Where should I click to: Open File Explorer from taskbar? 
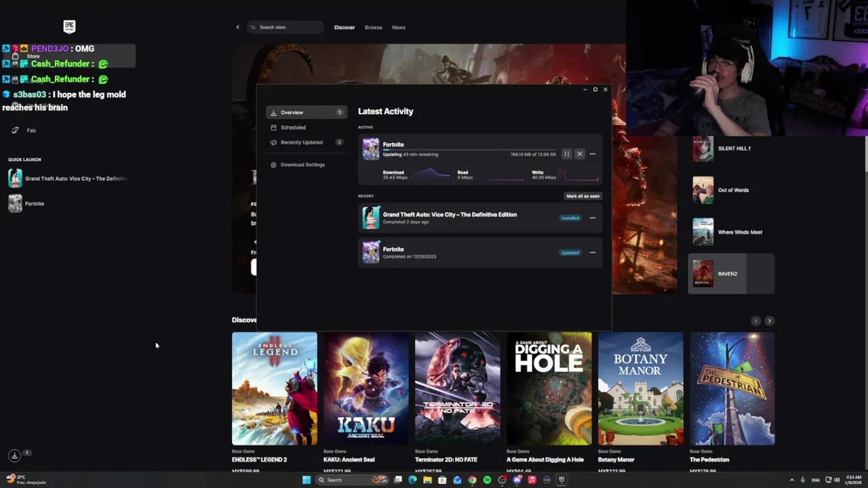[x=427, y=480]
